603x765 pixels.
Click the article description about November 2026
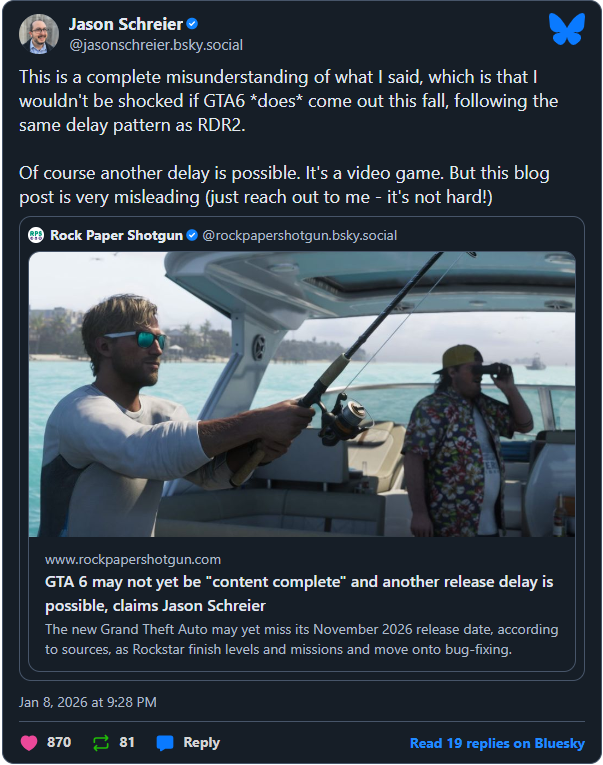click(x=301, y=639)
